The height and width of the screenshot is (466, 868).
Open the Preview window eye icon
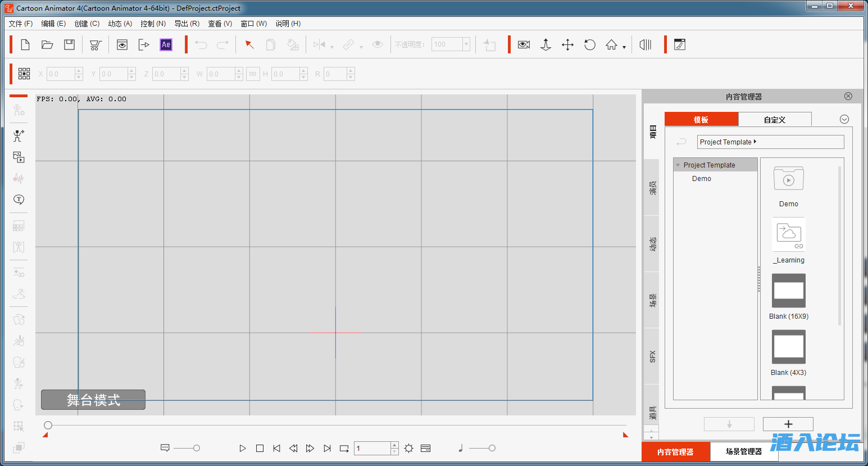[x=122, y=45]
